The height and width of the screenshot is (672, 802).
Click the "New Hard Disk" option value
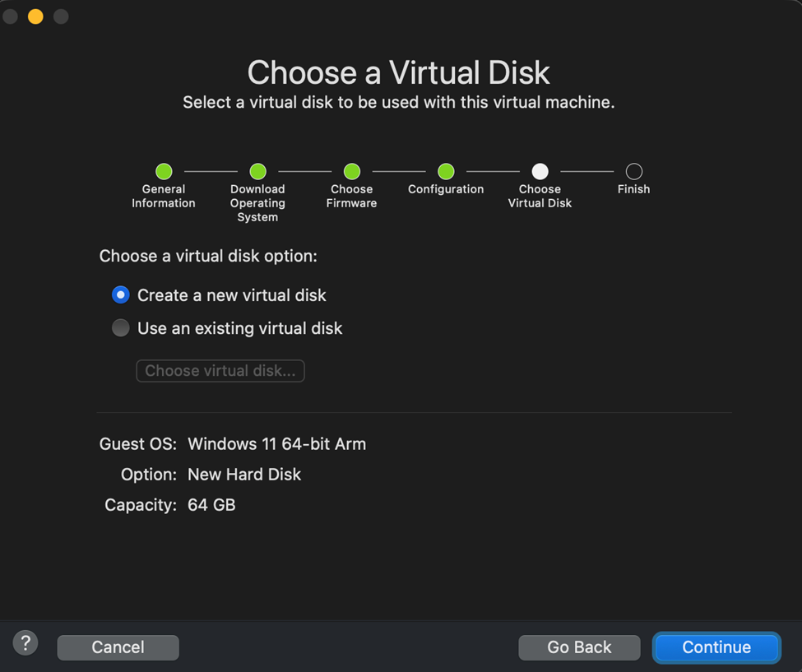(x=244, y=475)
